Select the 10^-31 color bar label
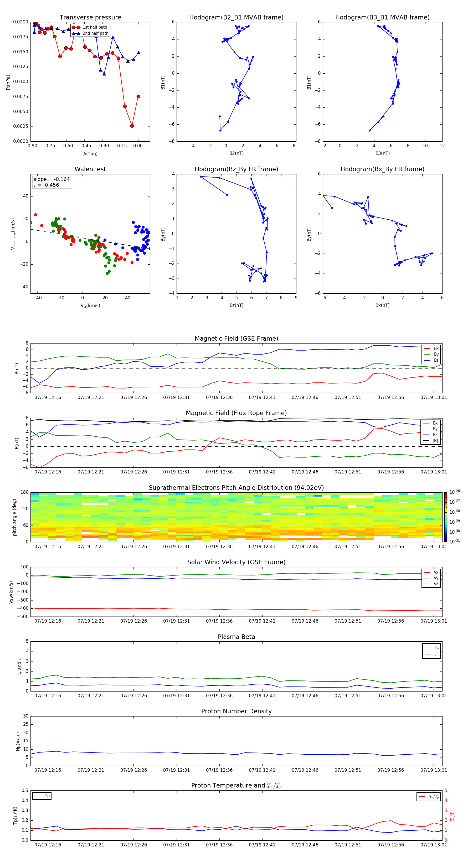The image size is (473, 868). [x=455, y=542]
